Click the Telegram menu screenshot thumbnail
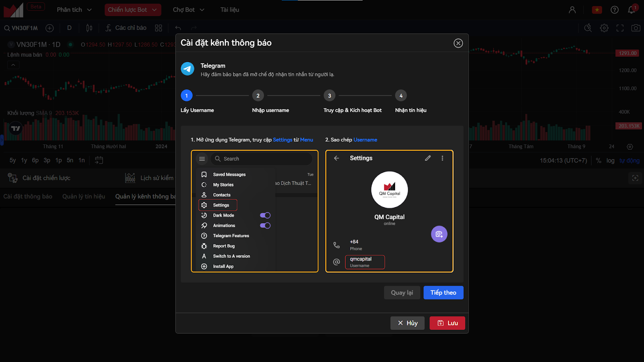The height and width of the screenshot is (362, 644). click(255, 211)
